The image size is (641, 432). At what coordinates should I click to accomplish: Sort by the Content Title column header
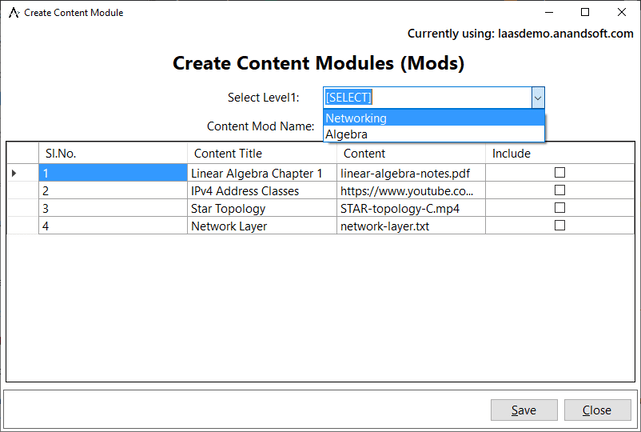(261, 153)
